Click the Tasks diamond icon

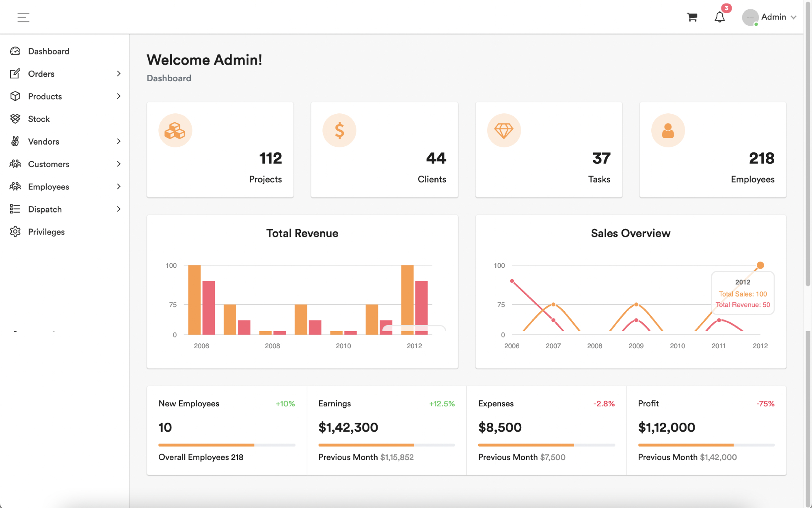coord(504,130)
